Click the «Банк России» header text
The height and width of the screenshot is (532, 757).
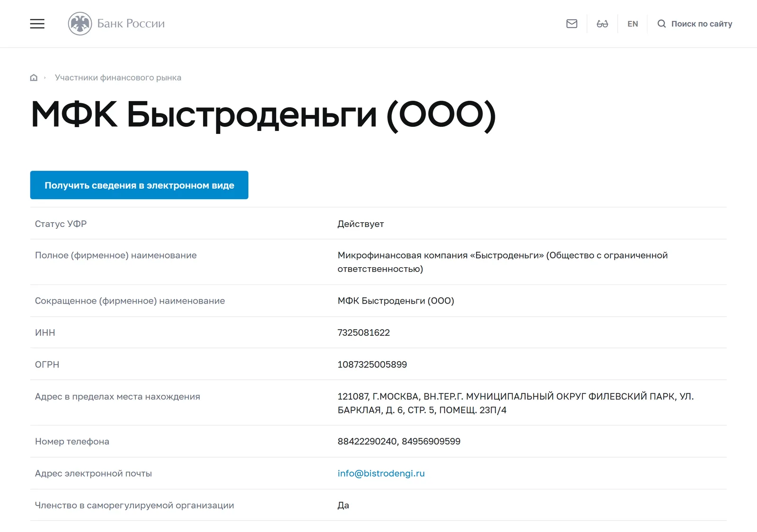[131, 24]
